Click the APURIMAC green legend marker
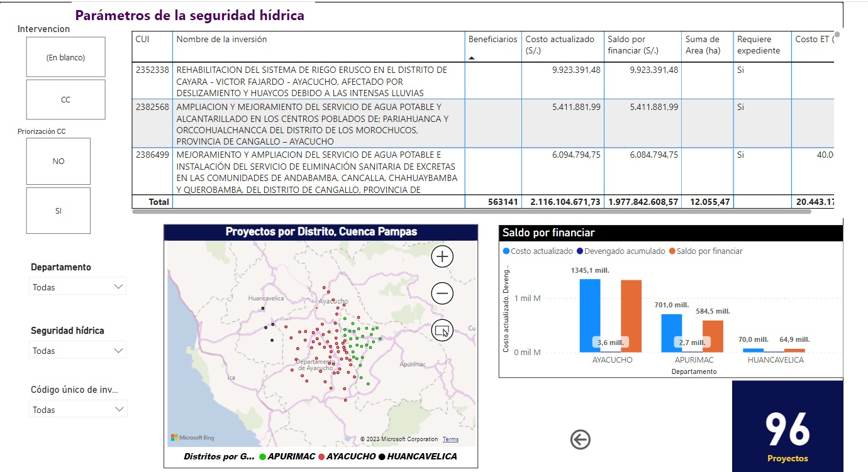 262,456
